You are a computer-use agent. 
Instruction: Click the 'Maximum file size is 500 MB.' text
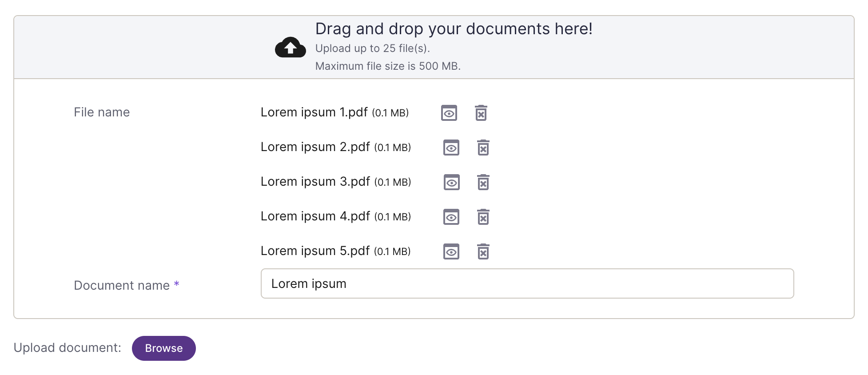388,66
